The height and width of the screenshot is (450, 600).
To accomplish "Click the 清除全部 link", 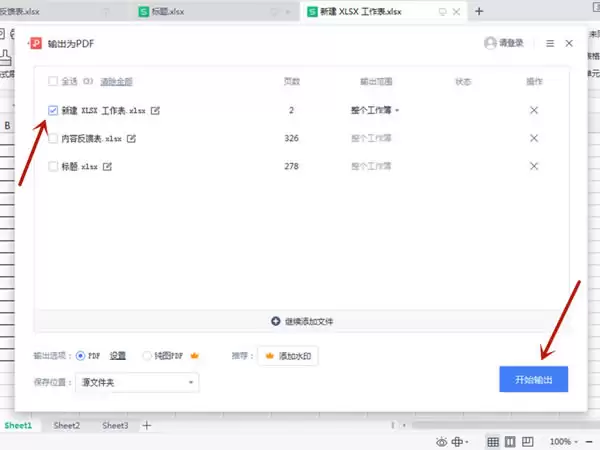I will (116, 82).
